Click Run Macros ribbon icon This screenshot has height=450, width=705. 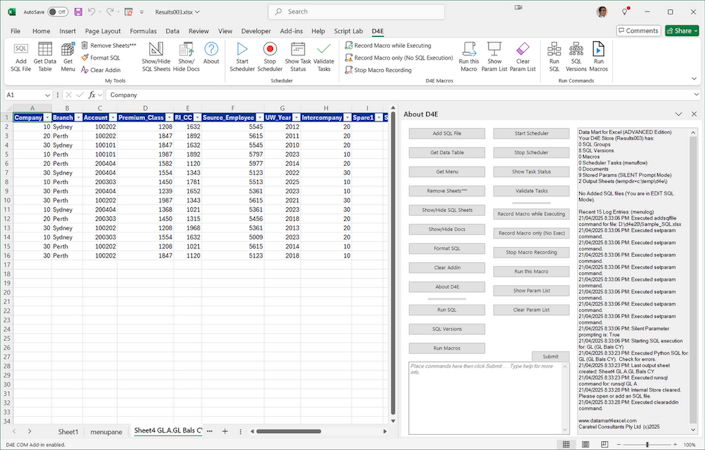tap(598, 57)
